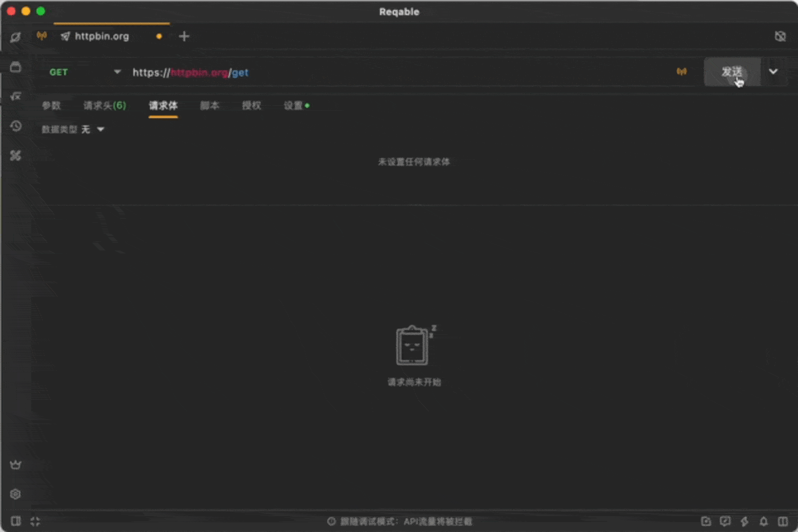Open the API debugging sidebar icon
Screen dimensions: 798x532
[16, 37]
